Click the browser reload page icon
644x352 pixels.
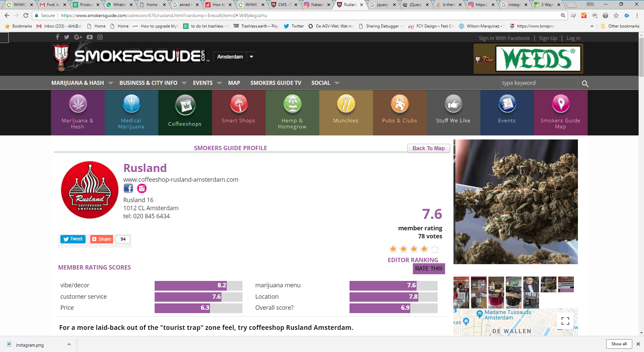(x=26, y=15)
